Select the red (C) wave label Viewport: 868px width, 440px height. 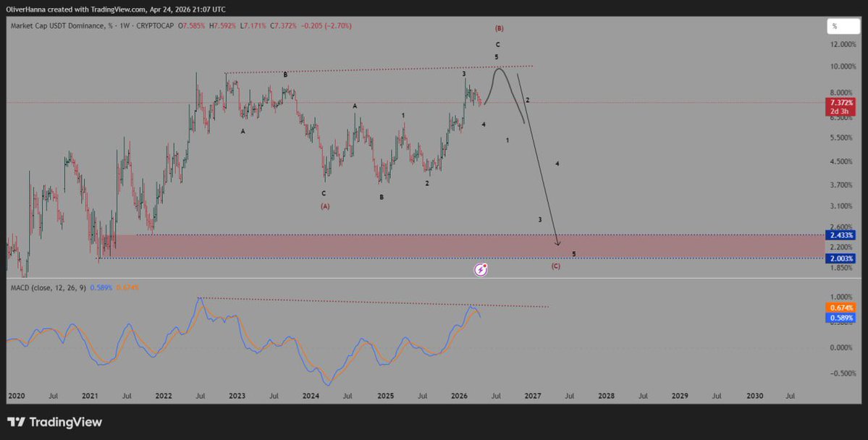pyautogui.click(x=556, y=266)
